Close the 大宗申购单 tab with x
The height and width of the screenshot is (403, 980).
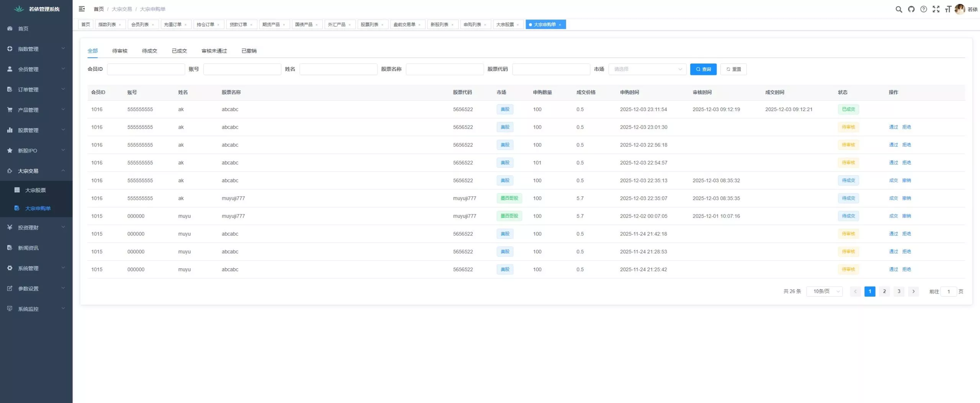click(x=560, y=25)
